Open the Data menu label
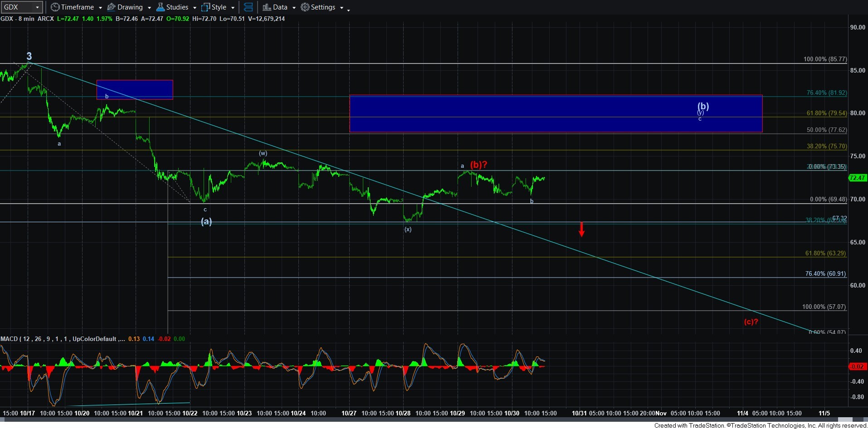Image resolution: width=868 pixels, height=429 pixels. click(x=280, y=7)
